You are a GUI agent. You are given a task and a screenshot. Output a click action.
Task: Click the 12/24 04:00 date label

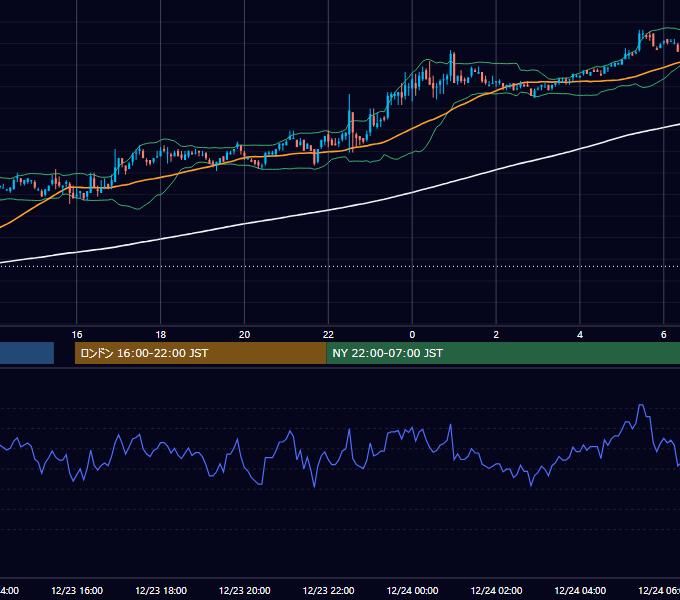tap(580, 590)
